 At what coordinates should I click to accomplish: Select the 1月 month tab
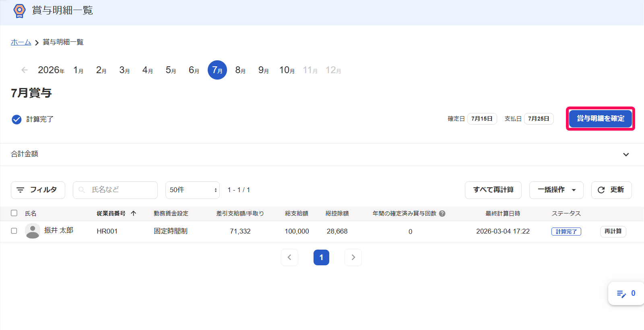coord(78,70)
